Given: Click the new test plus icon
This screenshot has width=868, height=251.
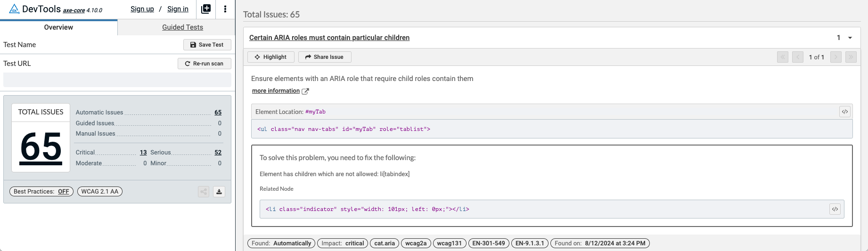Looking at the screenshot, I should [206, 9].
